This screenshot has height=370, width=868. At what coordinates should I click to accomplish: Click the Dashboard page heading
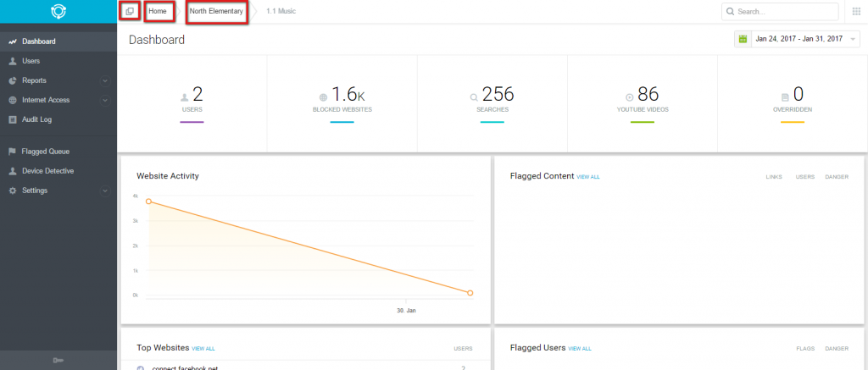(157, 40)
